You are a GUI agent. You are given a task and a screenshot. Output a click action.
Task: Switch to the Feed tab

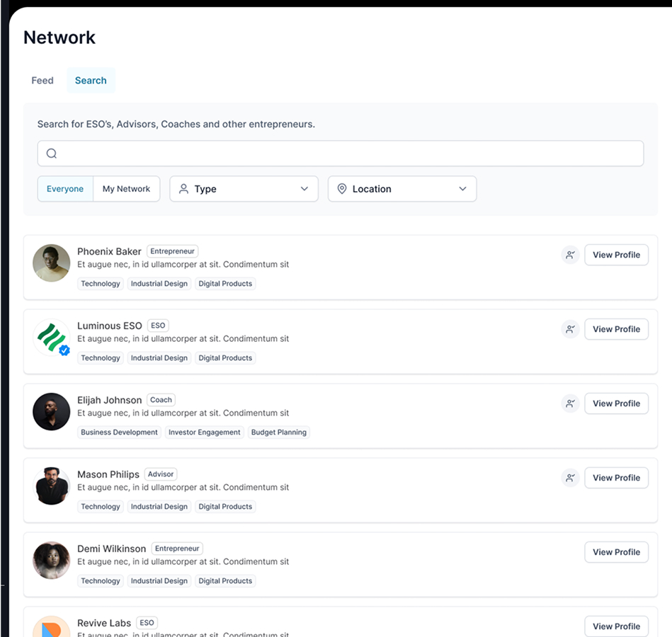pos(42,81)
